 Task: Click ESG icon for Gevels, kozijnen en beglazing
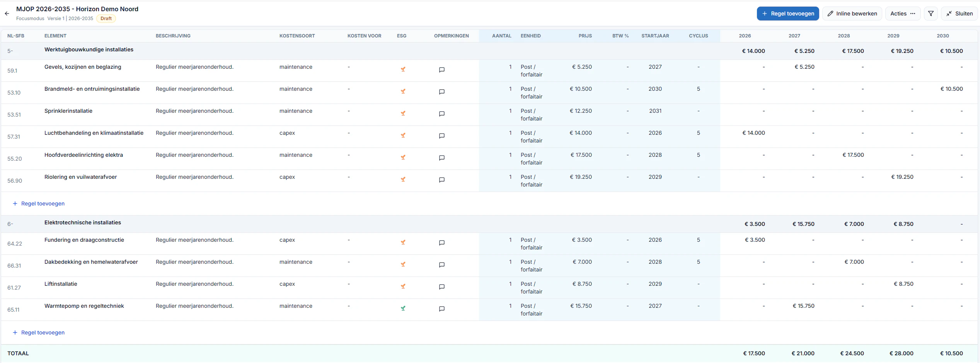point(403,70)
